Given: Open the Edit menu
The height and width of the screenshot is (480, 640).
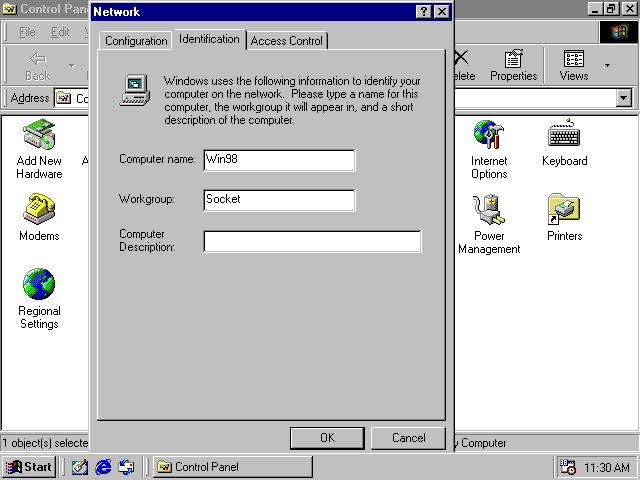Looking at the screenshot, I should click(x=60, y=32).
